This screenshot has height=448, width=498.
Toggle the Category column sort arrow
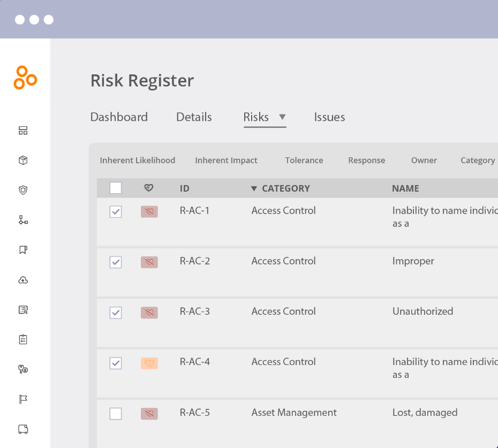point(253,188)
